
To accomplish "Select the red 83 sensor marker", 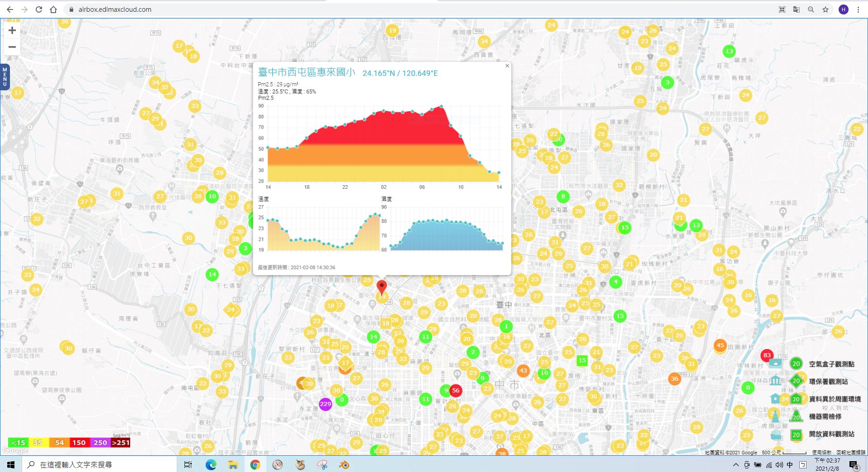I will click(767, 355).
